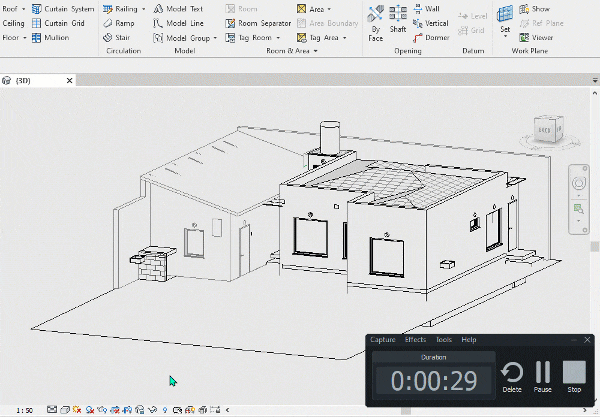Select the Curtain Grid tool
600x417 pixels.
[x=58, y=23]
